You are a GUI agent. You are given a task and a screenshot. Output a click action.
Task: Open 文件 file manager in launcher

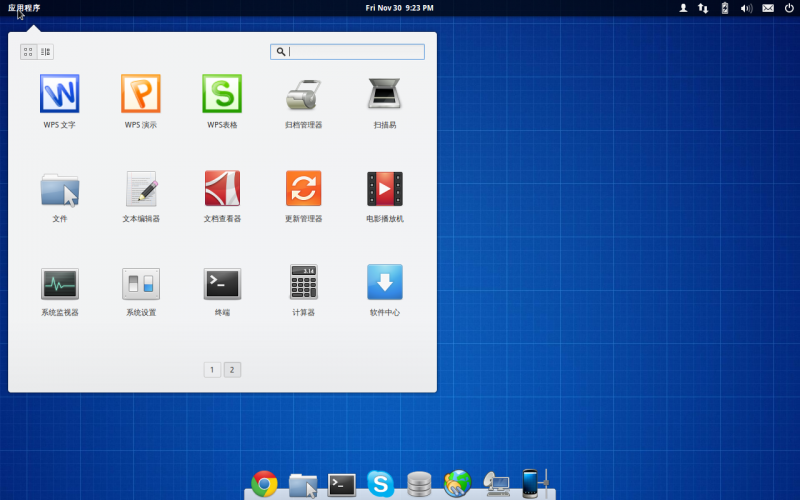click(x=60, y=190)
